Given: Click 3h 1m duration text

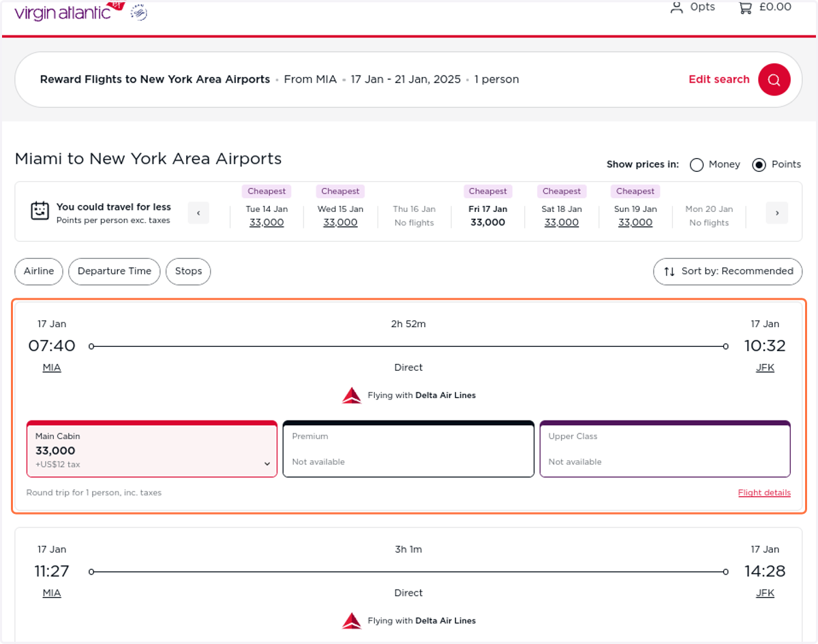Looking at the screenshot, I should point(408,549).
